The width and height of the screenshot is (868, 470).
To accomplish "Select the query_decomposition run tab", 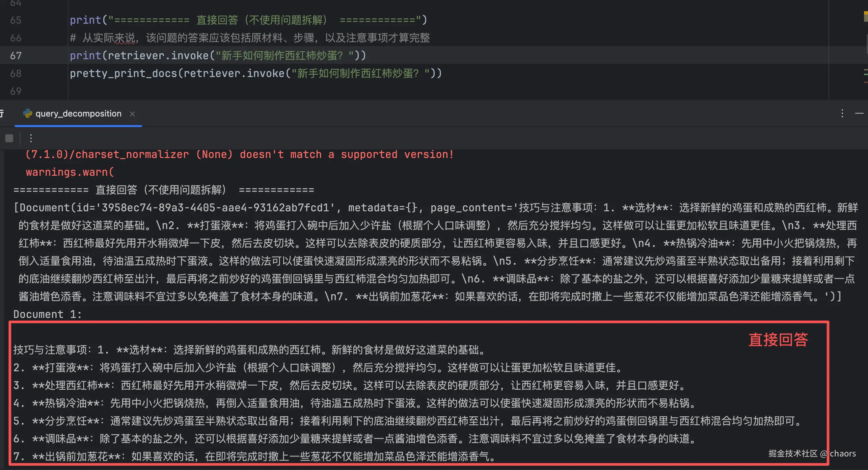I will [x=78, y=114].
